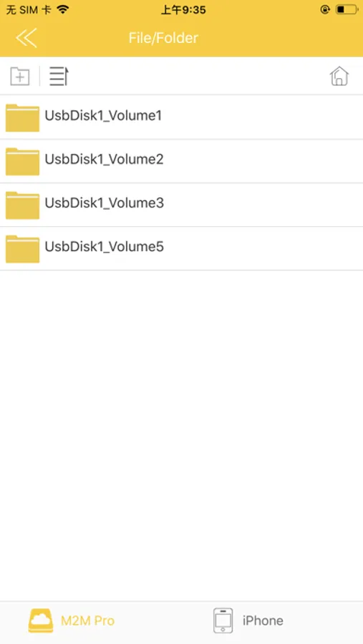Tap the rotation lock status icon
Screen dimensions: 363x644
325,9
